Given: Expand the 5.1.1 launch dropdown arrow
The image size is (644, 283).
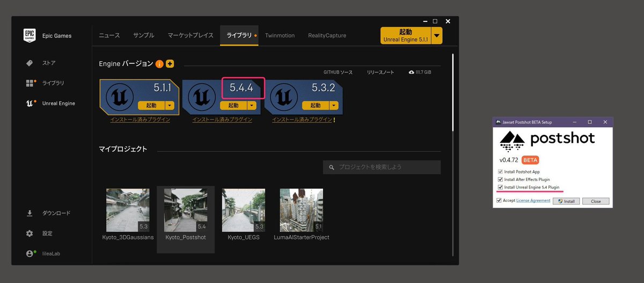Looking at the screenshot, I should 170,105.
